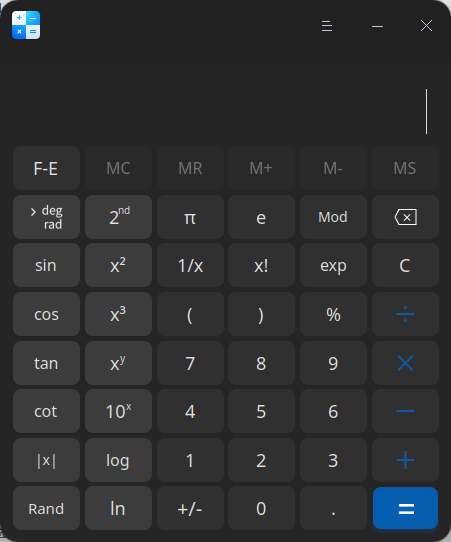Select the sin function key
Image resolution: width=451 pixels, height=542 pixels.
pos(46,265)
